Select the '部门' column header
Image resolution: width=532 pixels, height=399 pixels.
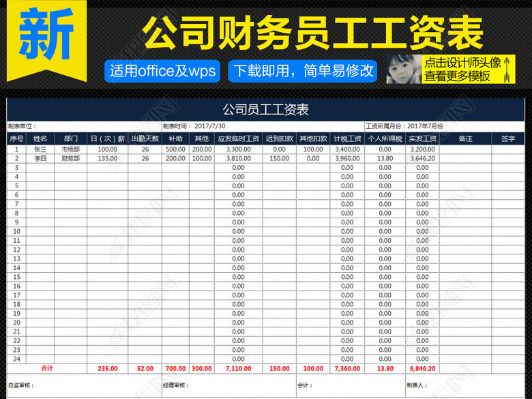click(70, 138)
